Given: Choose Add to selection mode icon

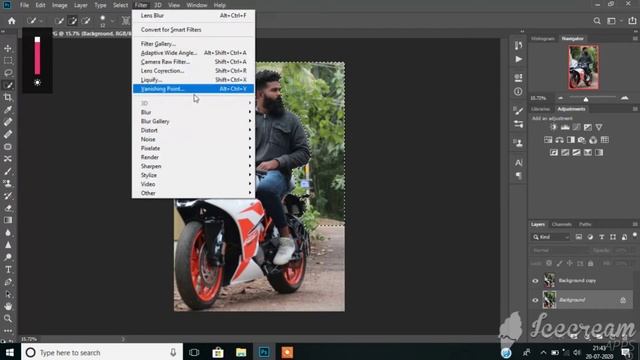Looking at the screenshot, I should click(72, 20).
